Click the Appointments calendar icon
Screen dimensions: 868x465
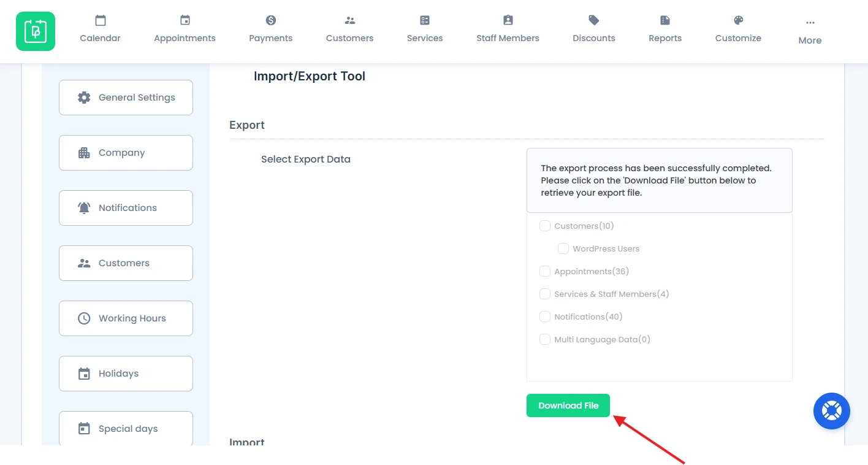(185, 20)
